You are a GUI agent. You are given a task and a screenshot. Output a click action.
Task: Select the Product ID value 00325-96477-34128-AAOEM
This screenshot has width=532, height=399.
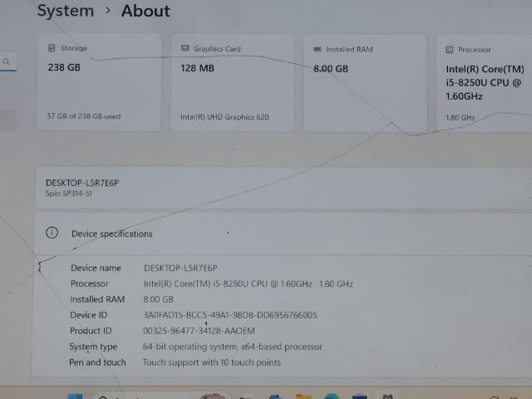[x=199, y=331]
